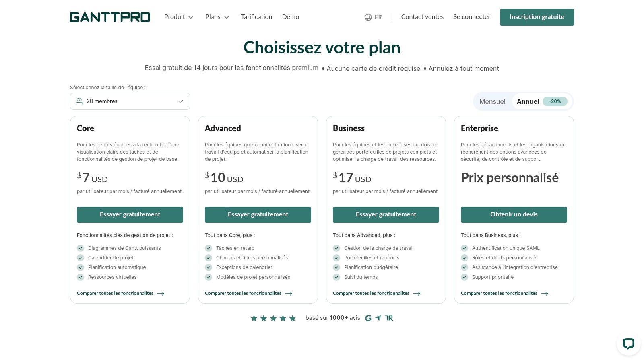Compare all features under the Core plan
644x362 pixels.
[120, 293]
